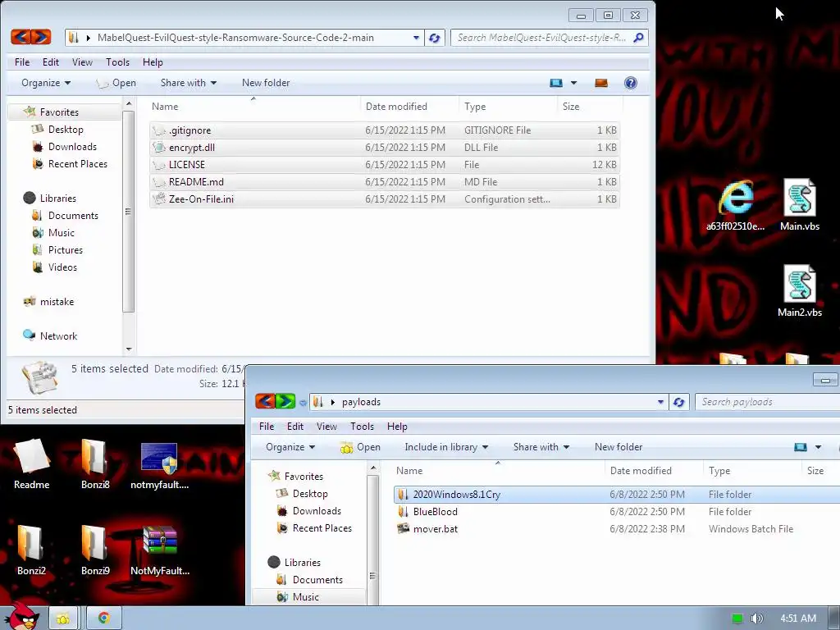Select the Bonzi9 desktop folder
Viewport: 840px width, 630px height.
[95, 550]
